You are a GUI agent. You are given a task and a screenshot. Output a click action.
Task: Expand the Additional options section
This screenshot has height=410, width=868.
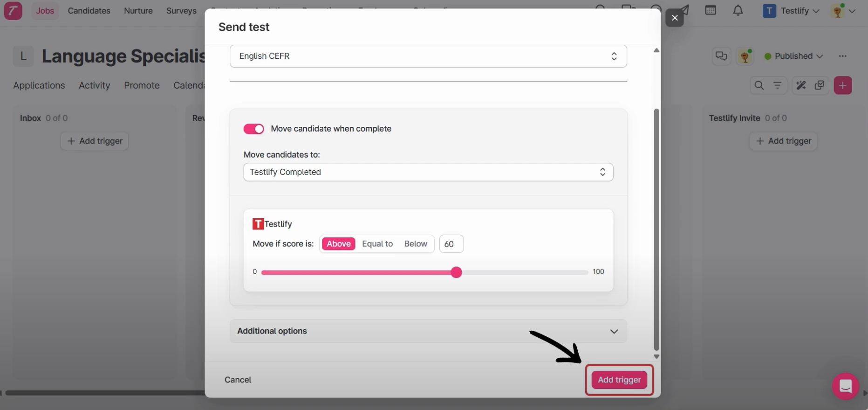(428, 331)
